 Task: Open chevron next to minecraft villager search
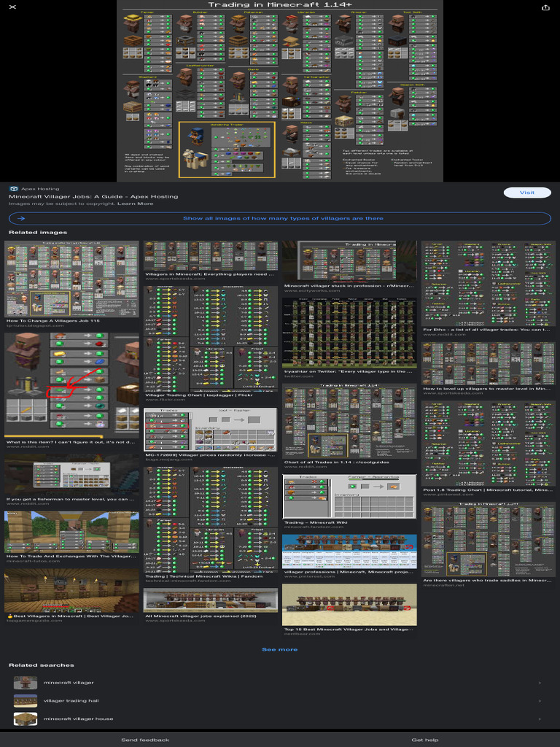540,683
